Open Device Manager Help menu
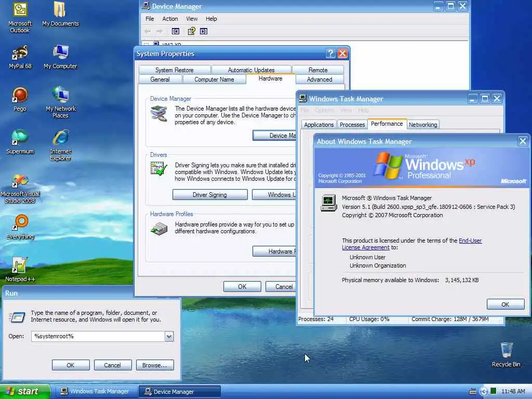The width and height of the screenshot is (532, 399). point(211,19)
